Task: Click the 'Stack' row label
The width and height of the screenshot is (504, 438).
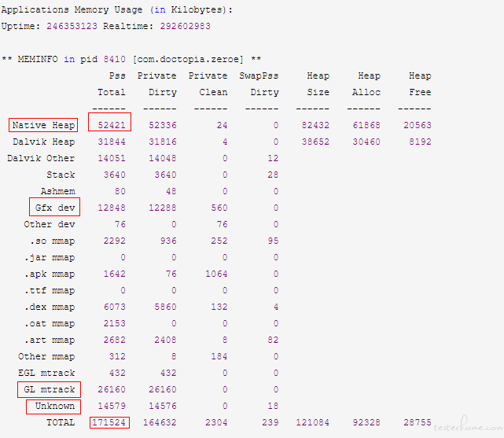Action: pyautogui.click(x=61, y=175)
